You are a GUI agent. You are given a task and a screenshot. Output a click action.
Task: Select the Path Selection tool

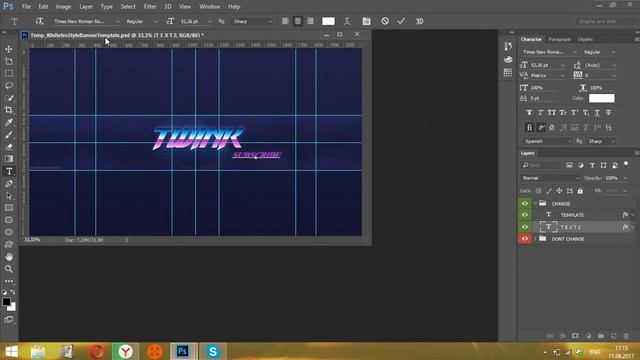tap(9, 196)
